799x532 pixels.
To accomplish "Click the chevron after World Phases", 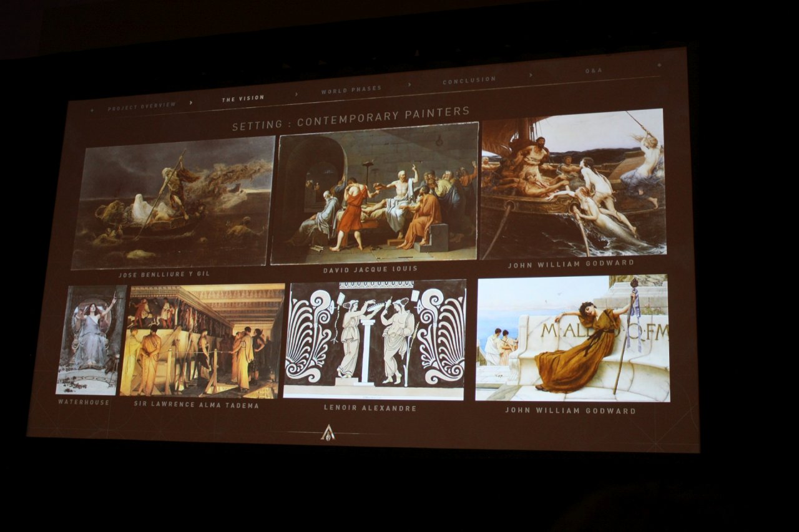I will [x=409, y=85].
